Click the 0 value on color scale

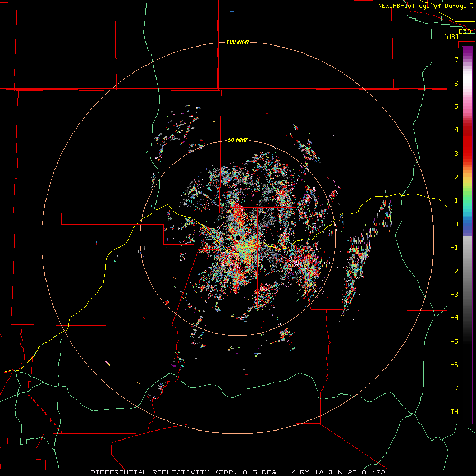456,224
